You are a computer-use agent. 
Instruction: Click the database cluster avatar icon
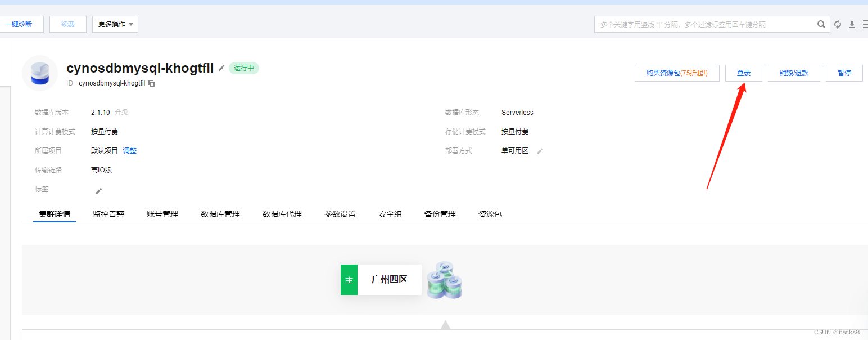[40, 73]
